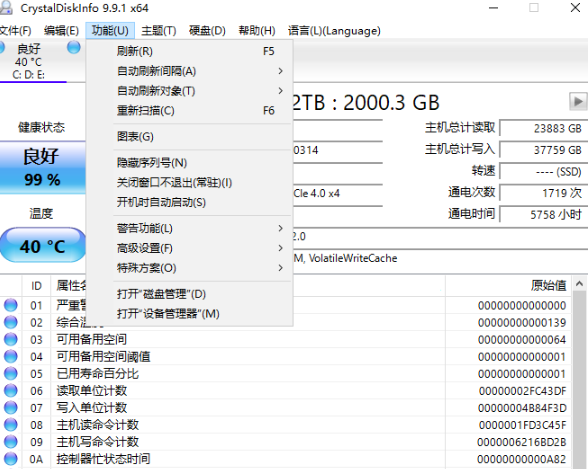Click the 2TB : 2000.3 GB disk title
The image size is (588, 469).
pyautogui.click(x=366, y=102)
